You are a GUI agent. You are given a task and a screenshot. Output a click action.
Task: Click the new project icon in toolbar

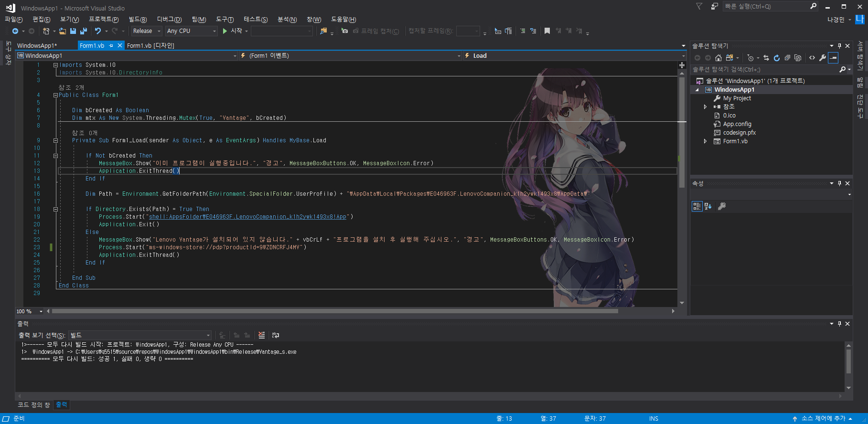click(46, 31)
